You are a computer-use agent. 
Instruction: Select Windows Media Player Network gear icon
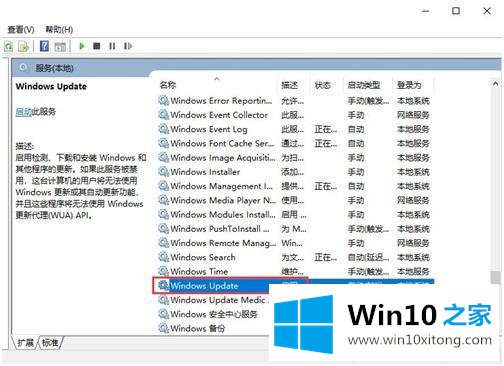click(163, 200)
